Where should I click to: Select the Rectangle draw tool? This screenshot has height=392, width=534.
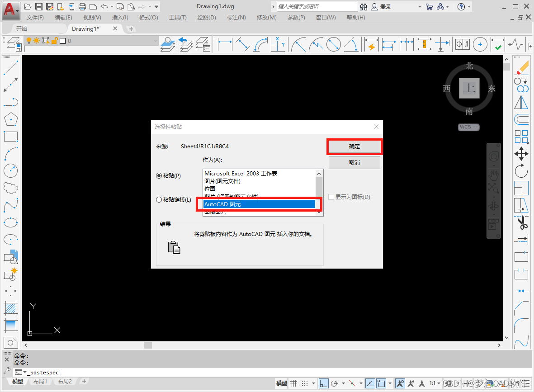[x=10, y=136]
